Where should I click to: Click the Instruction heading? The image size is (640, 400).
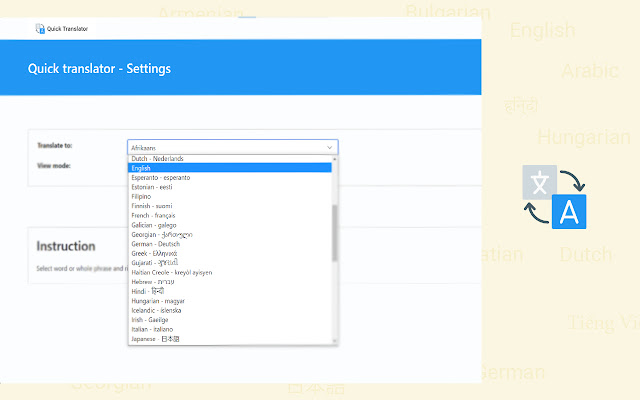point(66,246)
